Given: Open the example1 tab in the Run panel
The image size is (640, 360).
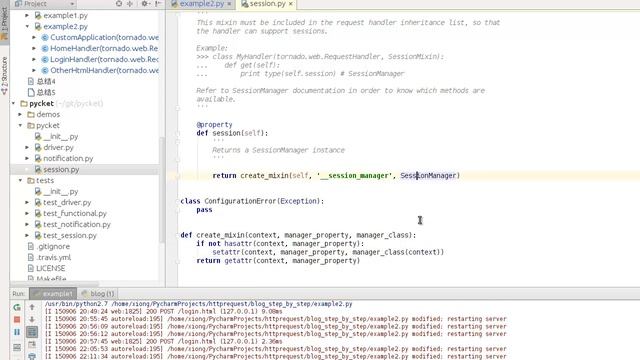Looking at the screenshot, I should click(x=53, y=293).
